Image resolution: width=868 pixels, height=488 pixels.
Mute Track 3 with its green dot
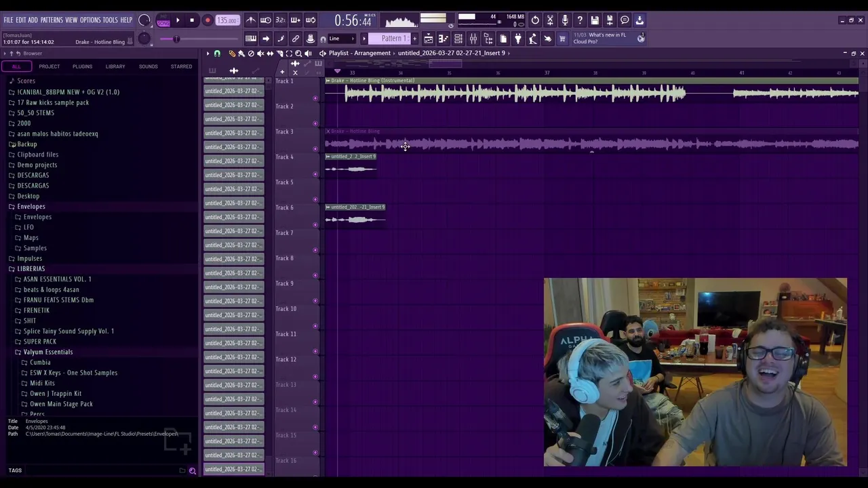pos(315,148)
